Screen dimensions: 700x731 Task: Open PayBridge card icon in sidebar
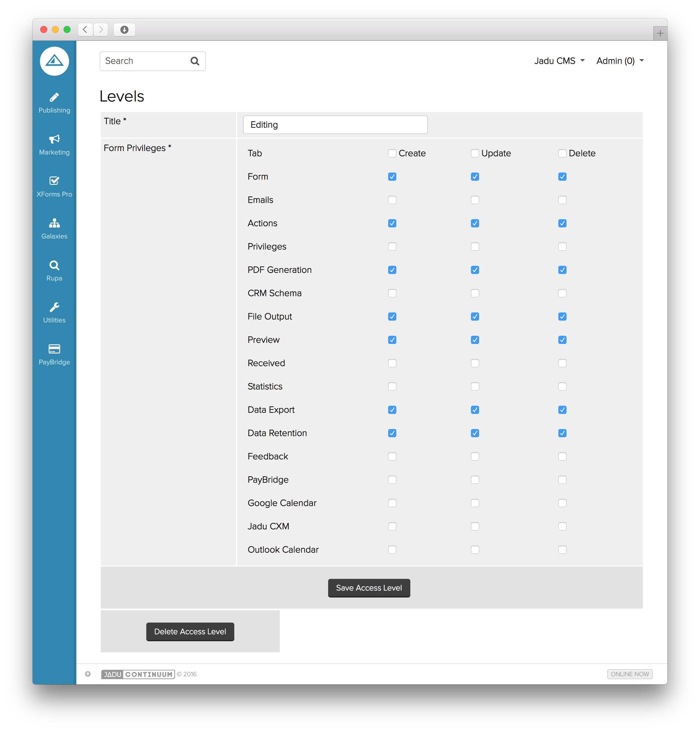point(54,349)
